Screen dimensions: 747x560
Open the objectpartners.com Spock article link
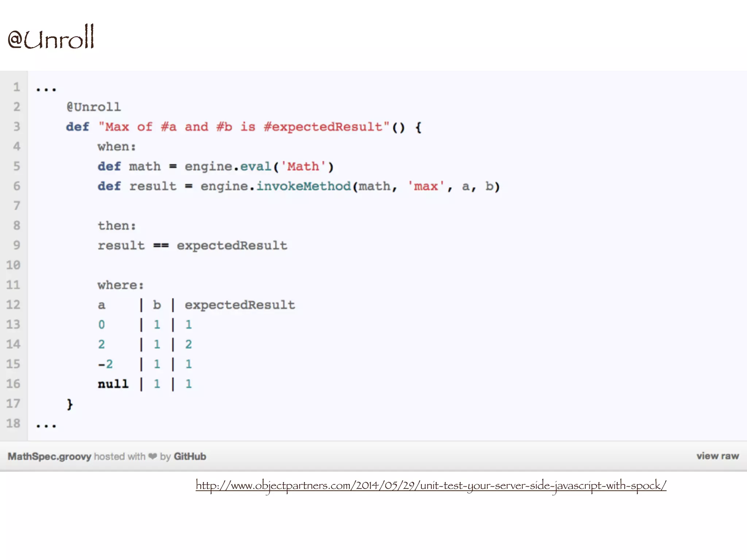point(431,486)
